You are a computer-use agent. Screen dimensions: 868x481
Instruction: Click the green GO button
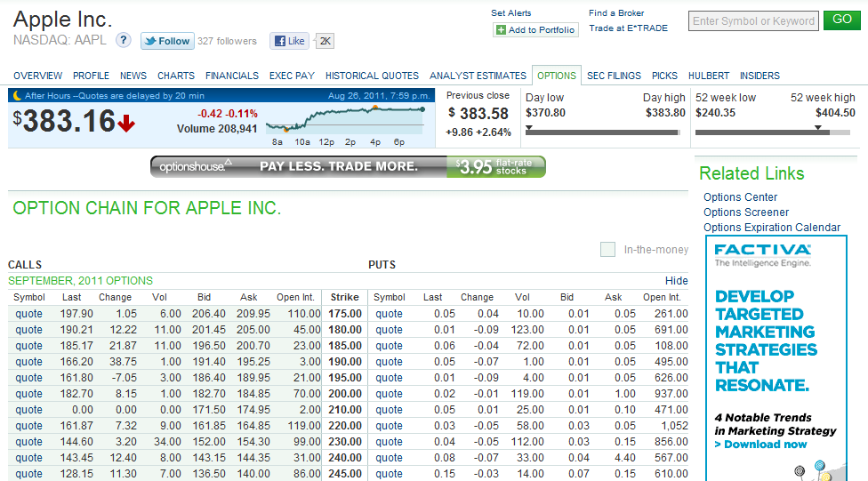[842, 20]
